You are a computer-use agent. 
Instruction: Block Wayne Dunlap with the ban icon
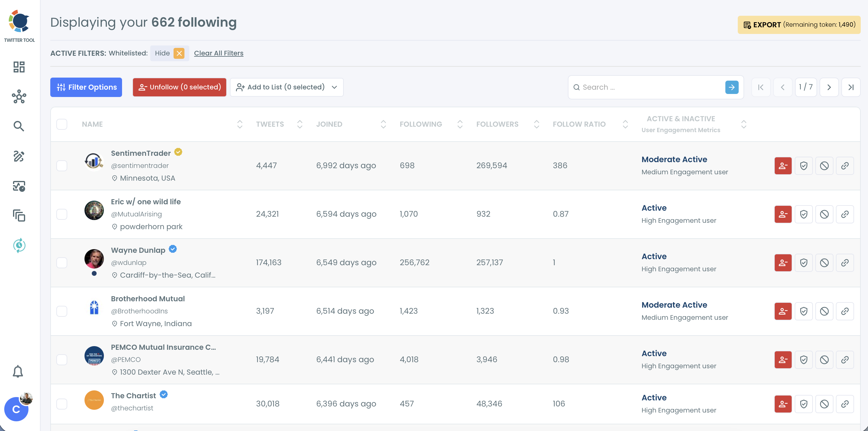click(824, 263)
